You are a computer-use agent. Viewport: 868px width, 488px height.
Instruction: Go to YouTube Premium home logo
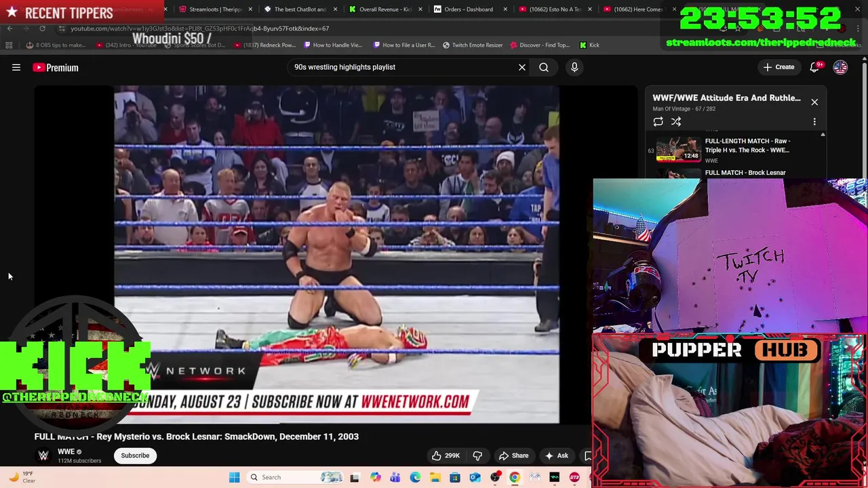pos(56,67)
